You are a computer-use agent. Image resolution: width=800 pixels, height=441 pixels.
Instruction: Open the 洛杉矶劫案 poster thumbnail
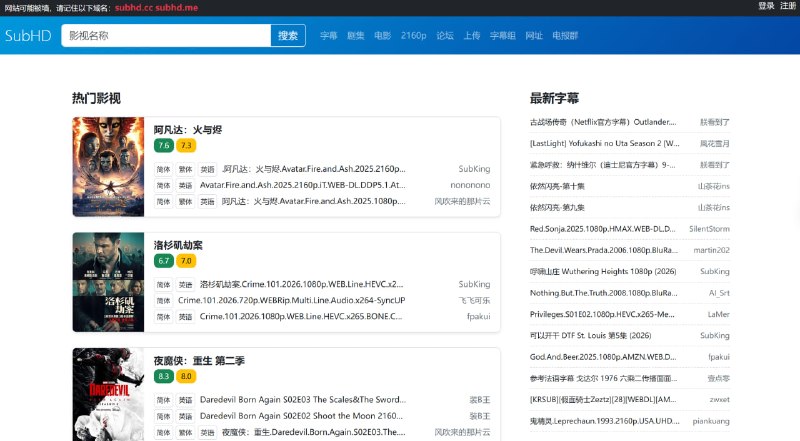point(105,282)
